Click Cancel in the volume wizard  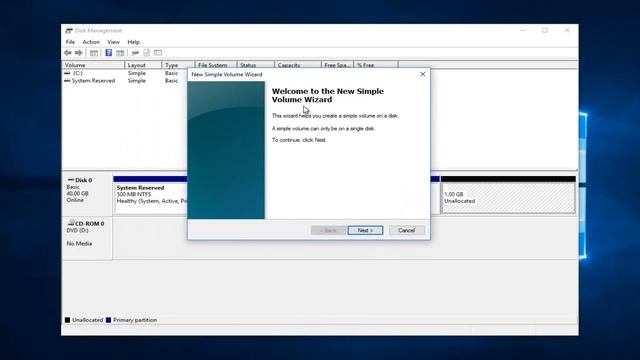(x=407, y=230)
